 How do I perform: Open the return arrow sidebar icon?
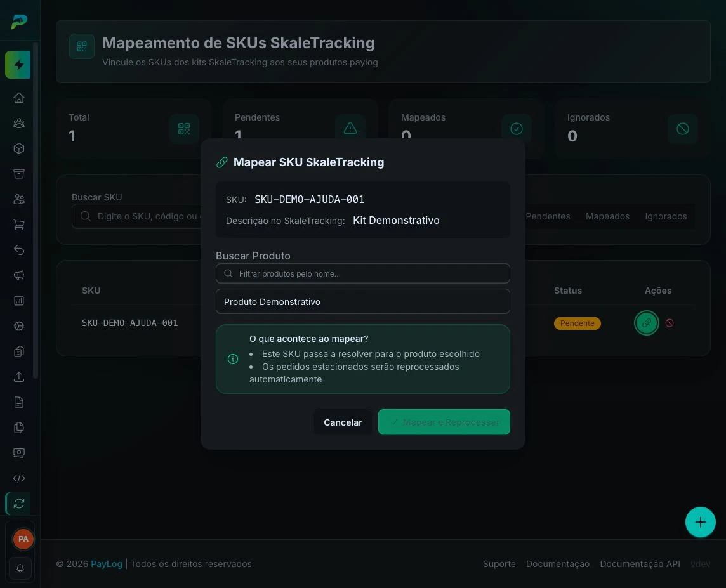(19, 251)
